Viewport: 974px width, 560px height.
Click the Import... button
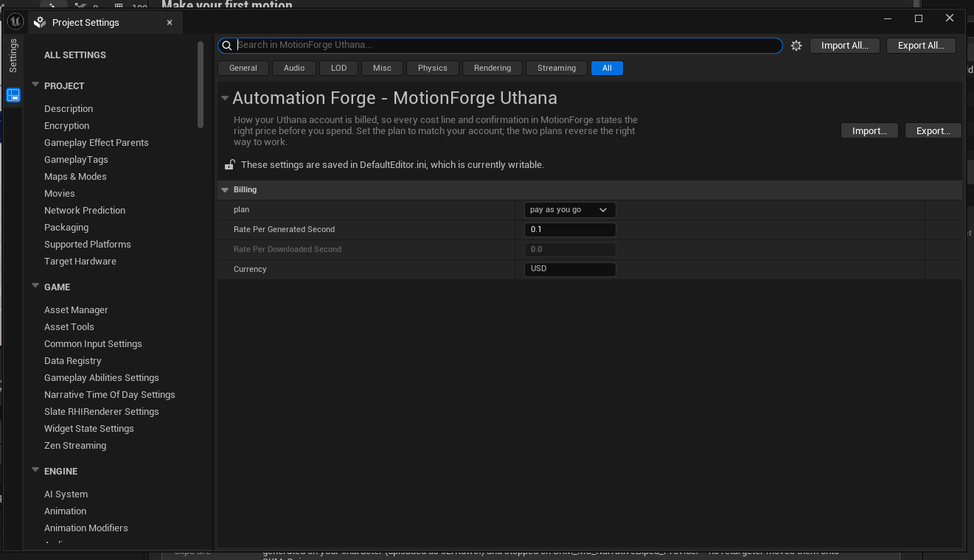[x=869, y=130]
